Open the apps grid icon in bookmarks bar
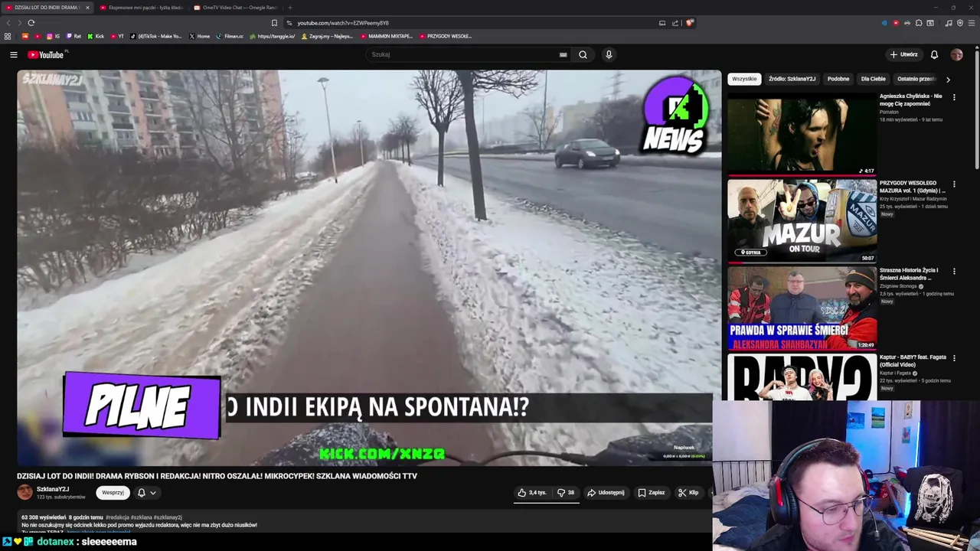The width and height of the screenshot is (980, 551). coord(8,36)
